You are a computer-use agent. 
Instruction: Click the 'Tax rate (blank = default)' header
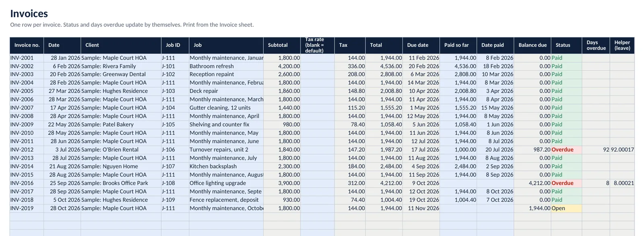click(317, 45)
